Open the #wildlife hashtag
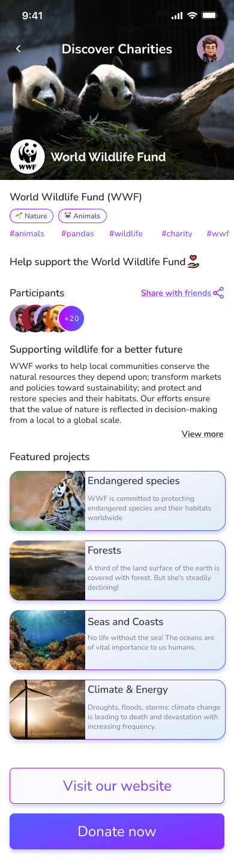234x868 pixels. pyautogui.click(x=126, y=234)
